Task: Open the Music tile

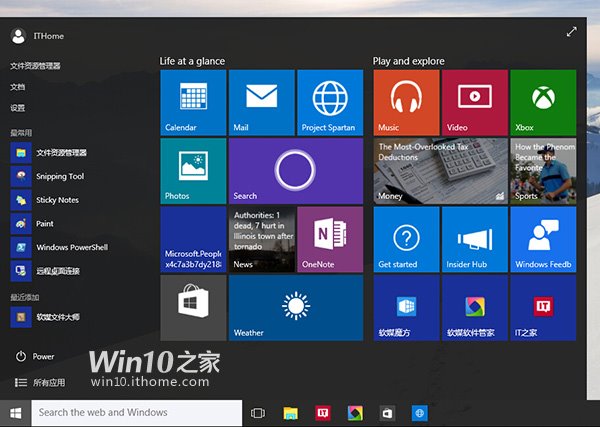Action: [406, 102]
